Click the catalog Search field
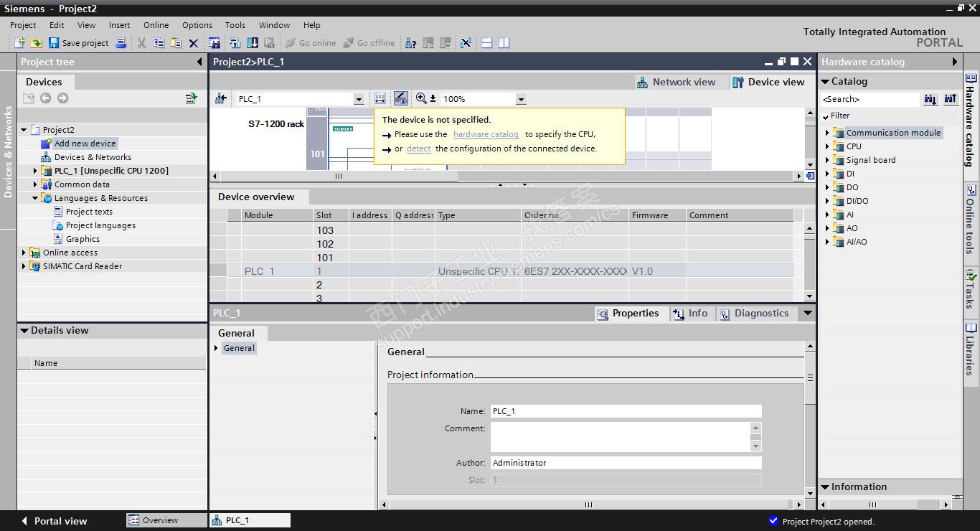980x531 pixels. [x=870, y=99]
